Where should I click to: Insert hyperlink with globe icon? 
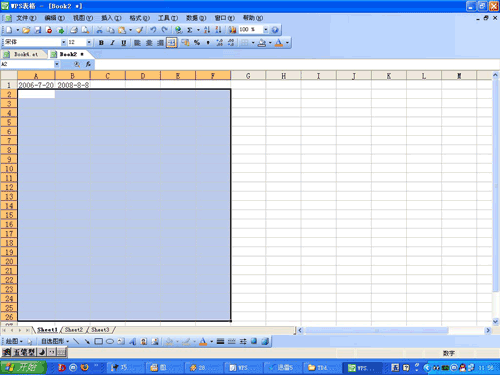tap(179, 30)
